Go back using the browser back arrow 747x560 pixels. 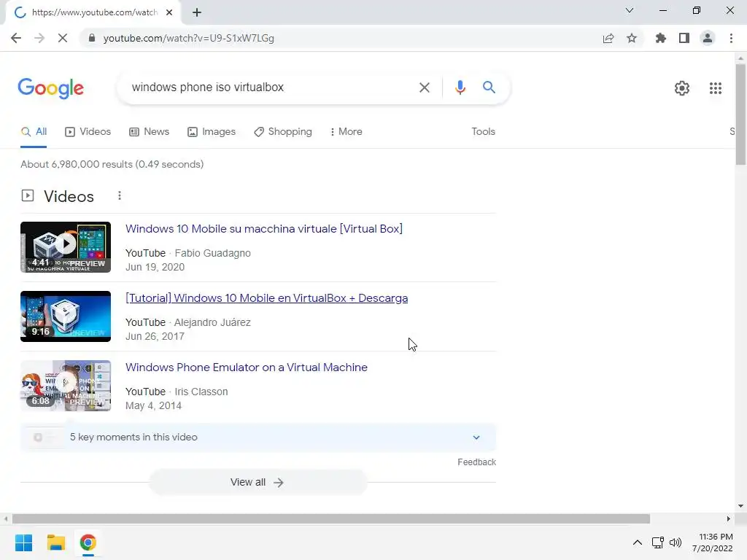[x=16, y=38]
